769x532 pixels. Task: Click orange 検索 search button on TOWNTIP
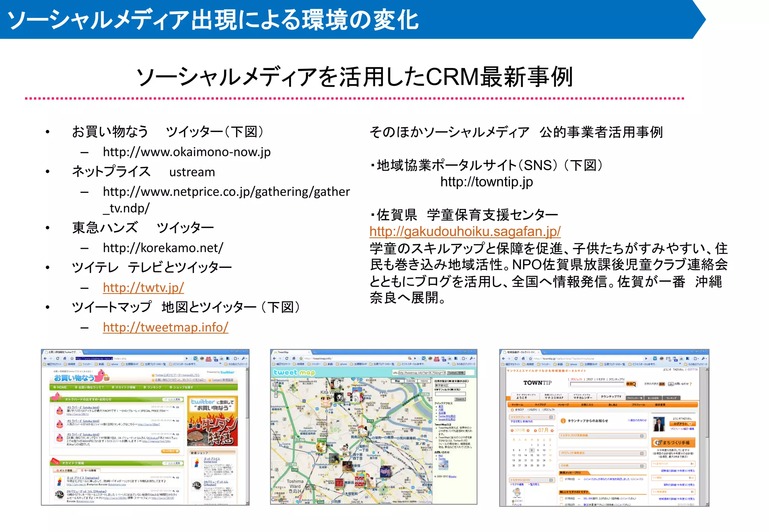(x=631, y=384)
